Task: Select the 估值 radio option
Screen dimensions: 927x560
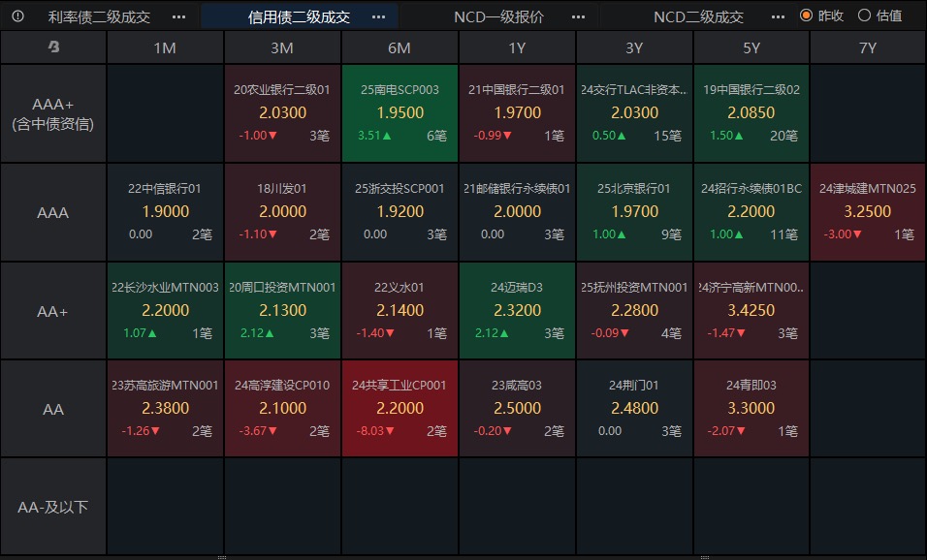Action: tap(879, 16)
